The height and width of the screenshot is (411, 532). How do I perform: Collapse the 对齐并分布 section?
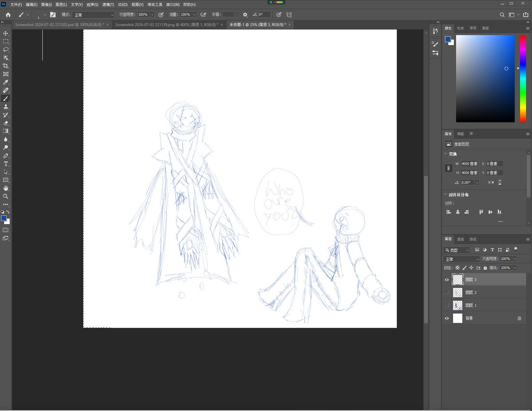(446, 194)
